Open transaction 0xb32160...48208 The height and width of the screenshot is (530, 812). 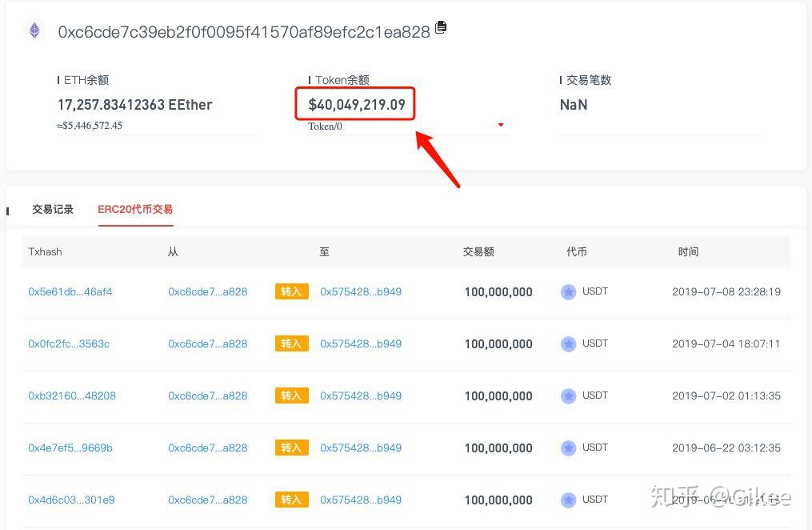click(72, 395)
